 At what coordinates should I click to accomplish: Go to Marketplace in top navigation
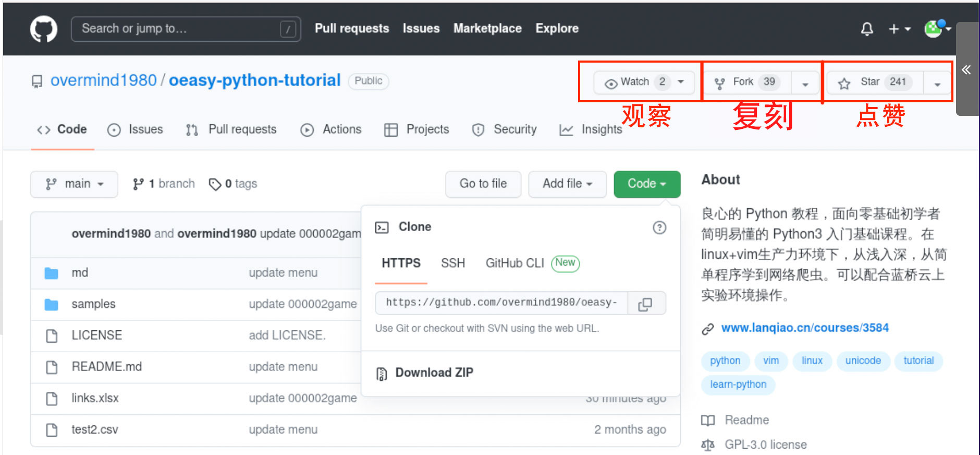pyautogui.click(x=487, y=29)
